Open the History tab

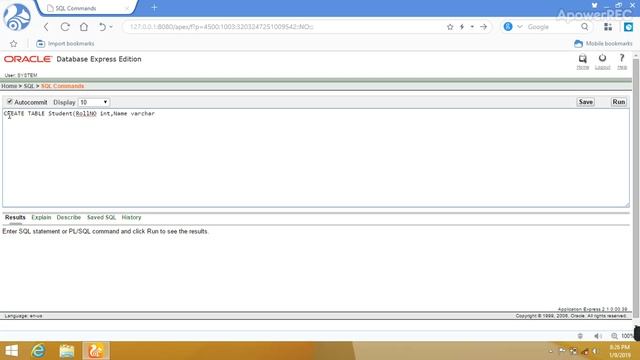[x=131, y=218]
